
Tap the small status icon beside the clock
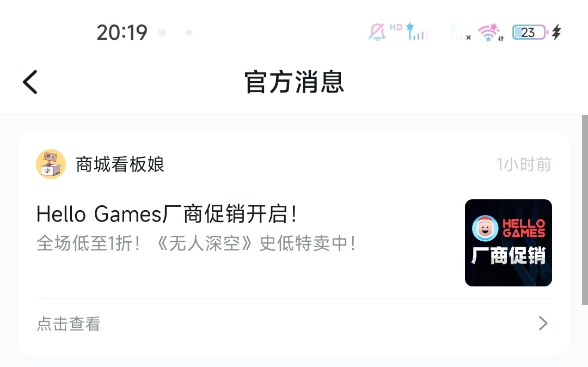162,33
